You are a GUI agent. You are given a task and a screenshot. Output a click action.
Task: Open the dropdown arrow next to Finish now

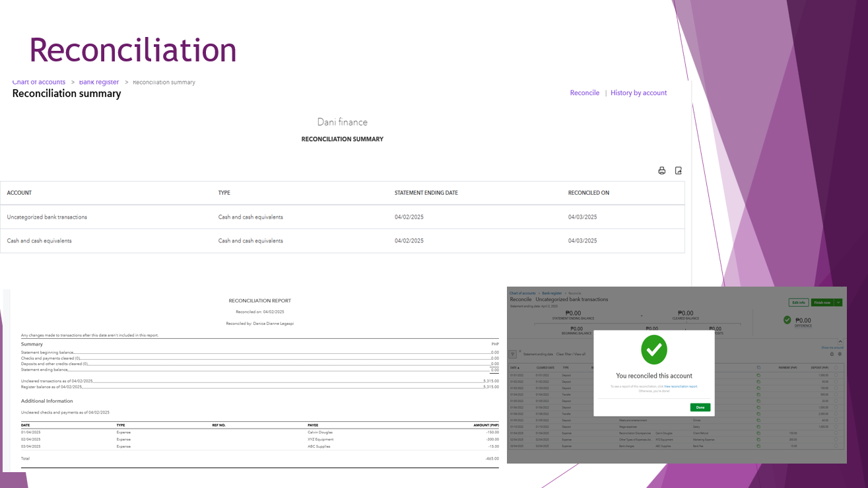838,302
